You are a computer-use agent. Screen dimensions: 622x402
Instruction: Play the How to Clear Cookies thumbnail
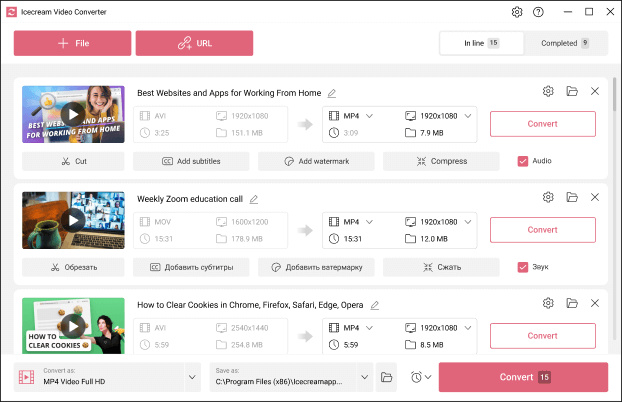73,326
